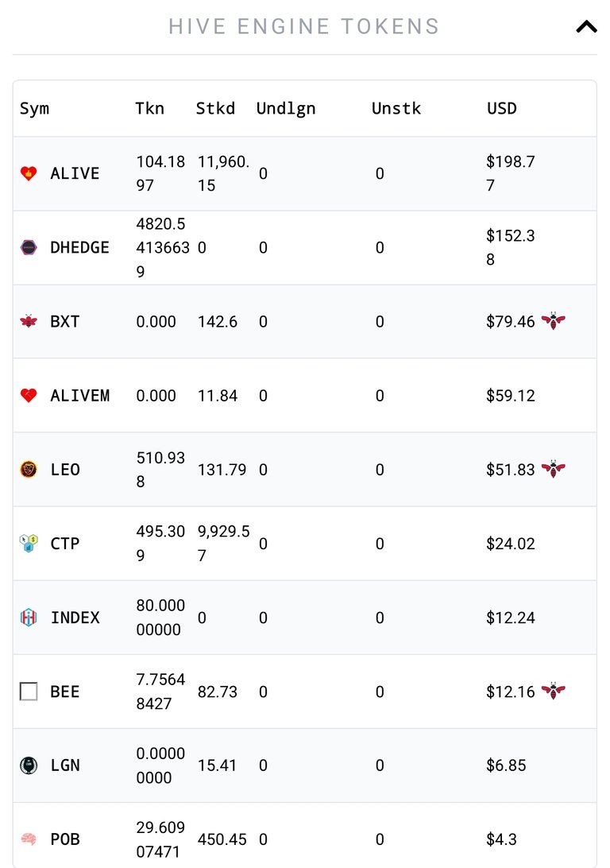Click the ALIVEM red heart icon
This screenshot has width=610, height=868.
coord(29,395)
